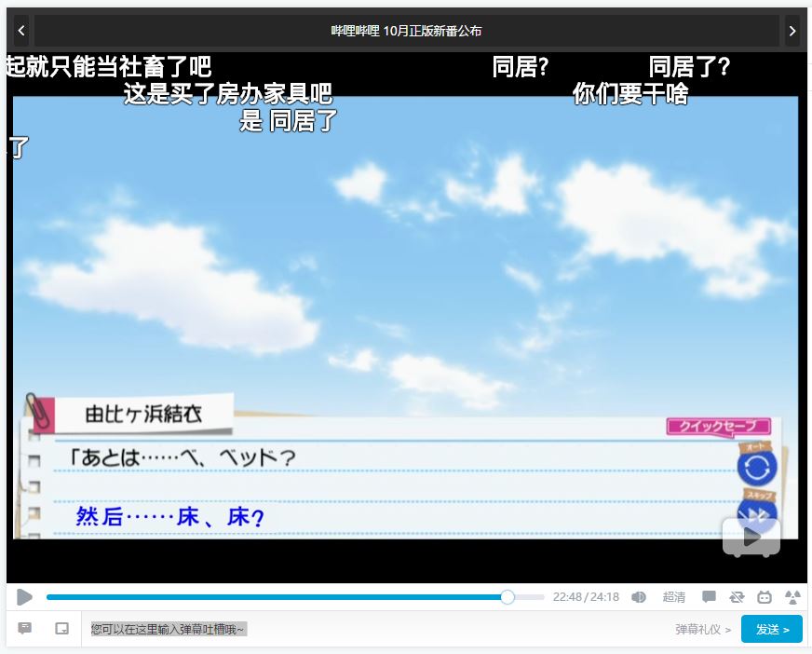Click the 由比ヶ浜結衣 speaker name tag
Image resolution: width=812 pixels, height=654 pixels.
(143, 414)
